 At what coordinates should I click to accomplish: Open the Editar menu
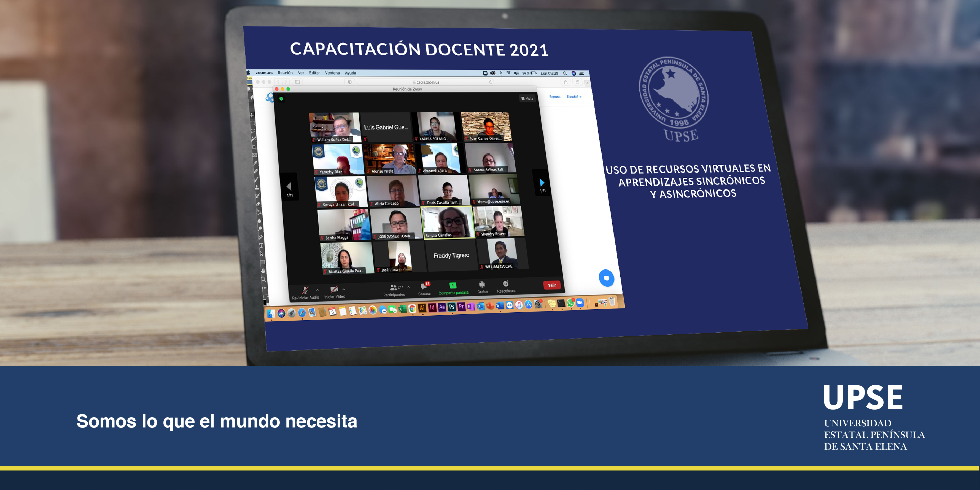pyautogui.click(x=314, y=73)
